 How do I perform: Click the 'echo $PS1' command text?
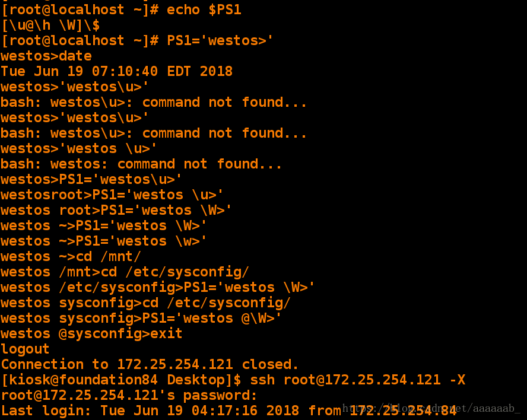(204, 9)
